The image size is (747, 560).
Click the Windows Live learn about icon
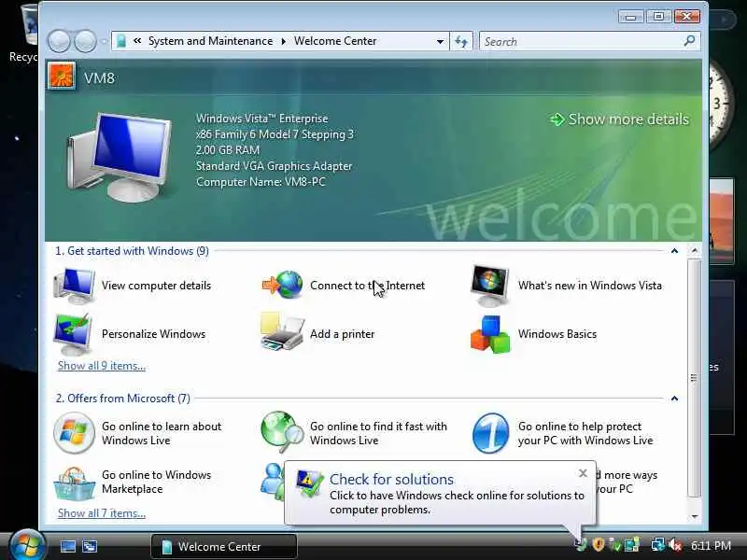(x=74, y=433)
